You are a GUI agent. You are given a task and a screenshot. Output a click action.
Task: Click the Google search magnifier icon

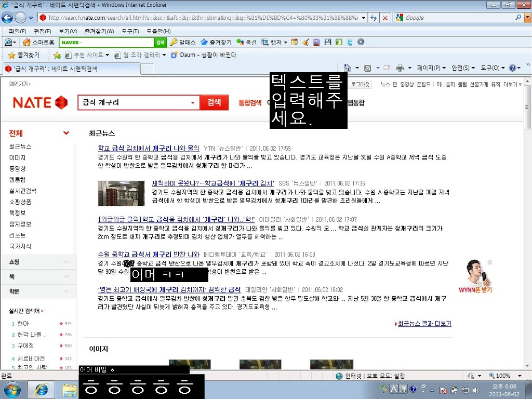[518, 17]
